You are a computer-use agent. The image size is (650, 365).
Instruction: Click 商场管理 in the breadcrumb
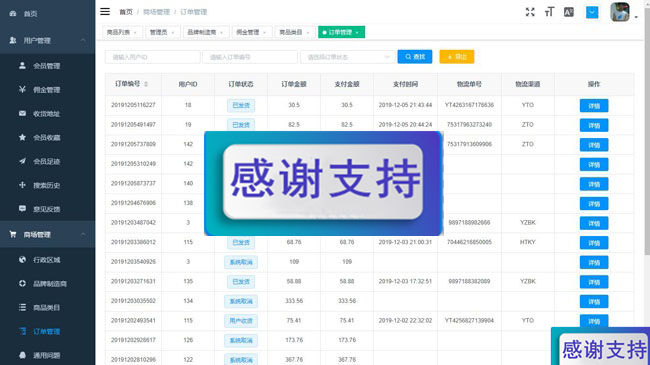[156, 12]
